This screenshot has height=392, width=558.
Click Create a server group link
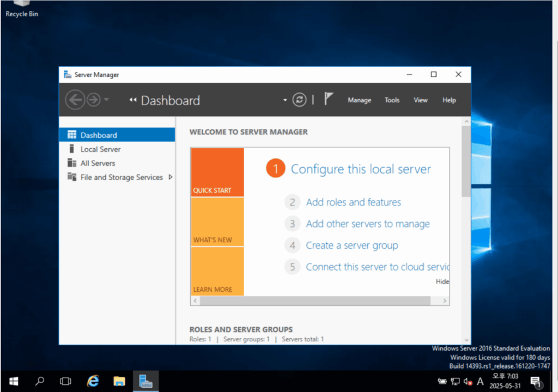[x=352, y=246]
